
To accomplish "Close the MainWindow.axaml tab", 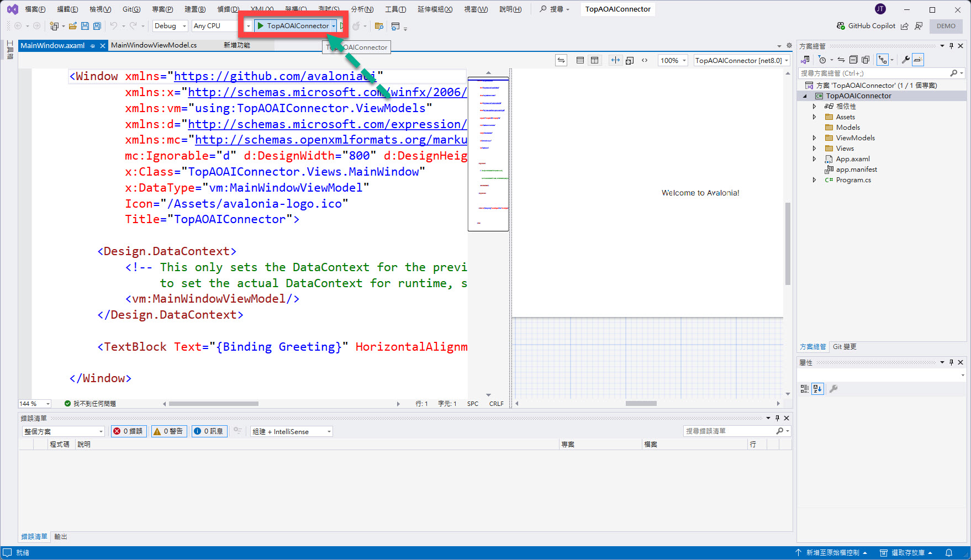I will tap(103, 46).
